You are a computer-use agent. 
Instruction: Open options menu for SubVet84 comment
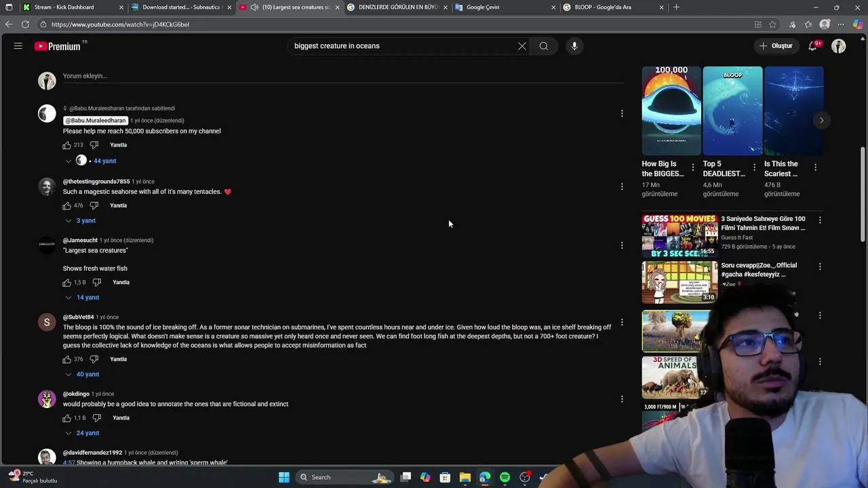pyautogui.click(x=622, y=322)
